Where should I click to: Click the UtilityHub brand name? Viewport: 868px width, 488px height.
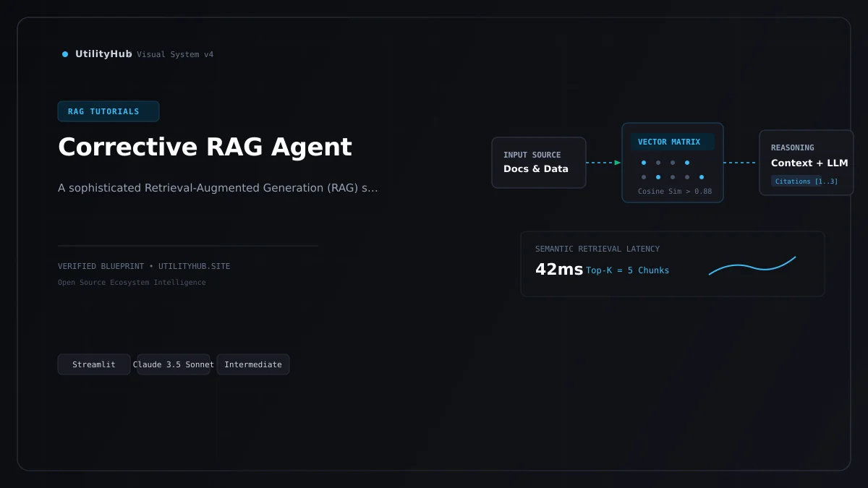pos(103,54)
